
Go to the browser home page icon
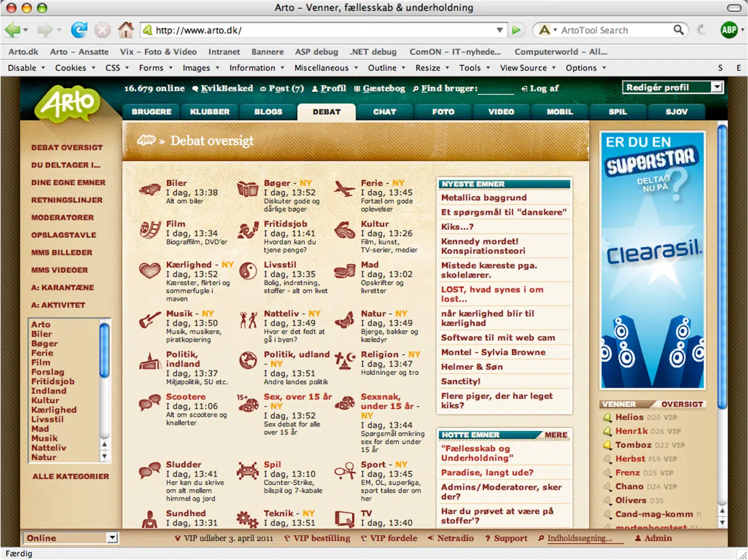click(x=125, y=30)
